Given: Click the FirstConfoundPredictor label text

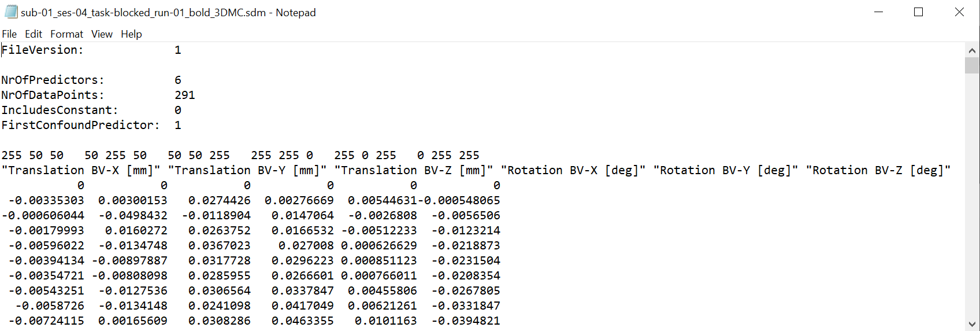Looking at the screenshot, I should click(x=80, y=125).
